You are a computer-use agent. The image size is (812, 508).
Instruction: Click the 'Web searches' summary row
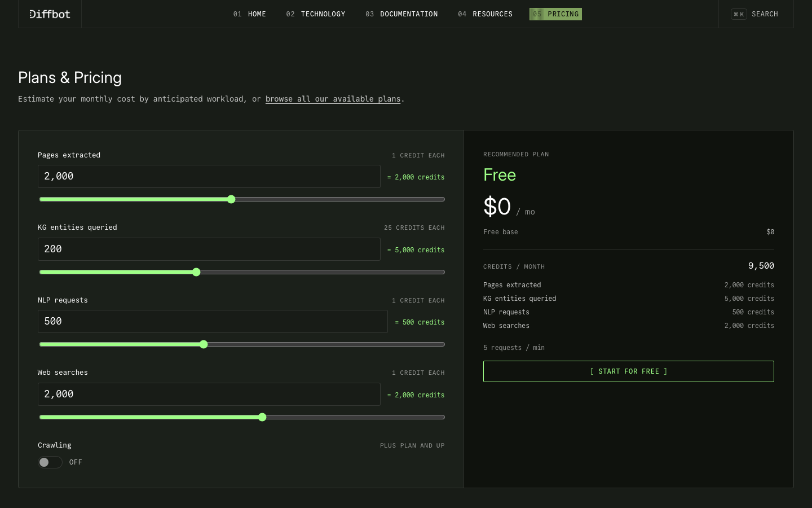[x=629, y=326]
